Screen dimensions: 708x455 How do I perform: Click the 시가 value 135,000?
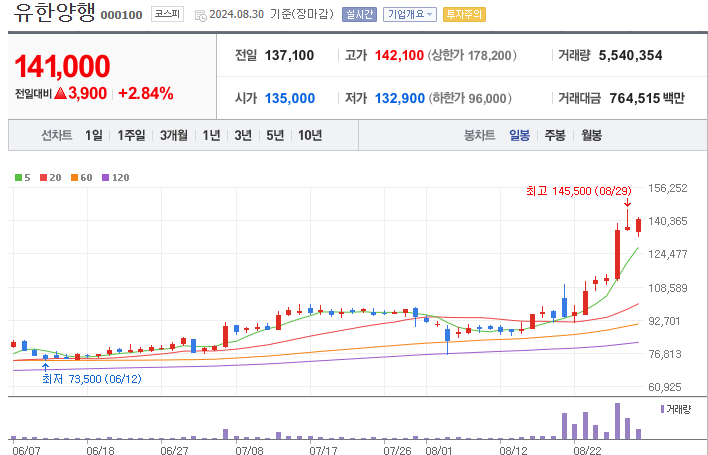[x=289, y=98]
